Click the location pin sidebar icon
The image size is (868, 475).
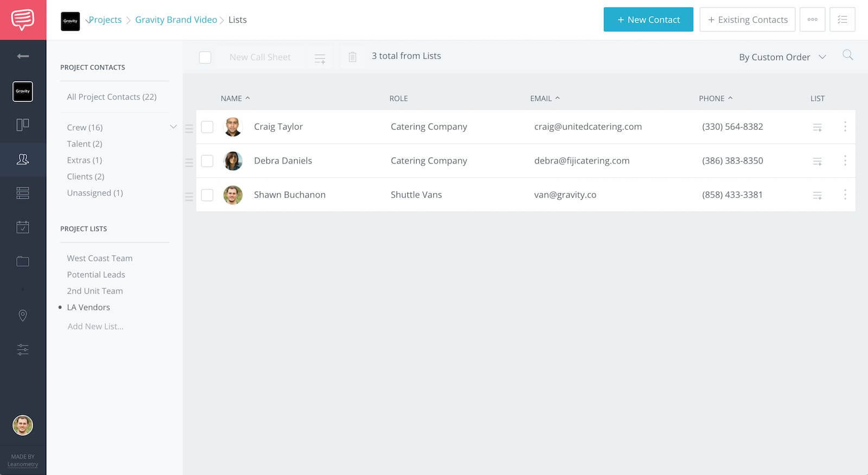[23, 315]
